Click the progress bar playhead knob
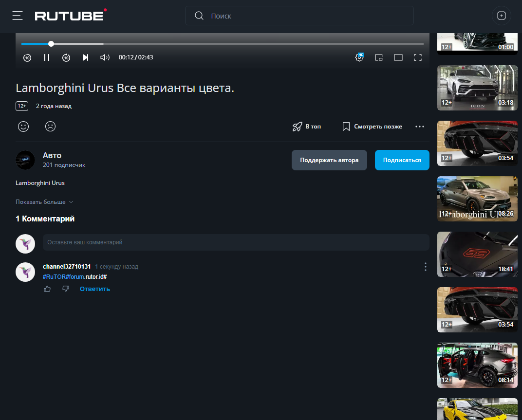 (51, 44)
